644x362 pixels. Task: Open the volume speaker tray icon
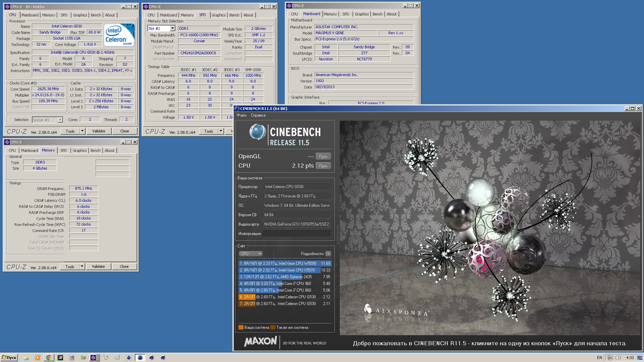pyautogui.click(x=618, y=358)
